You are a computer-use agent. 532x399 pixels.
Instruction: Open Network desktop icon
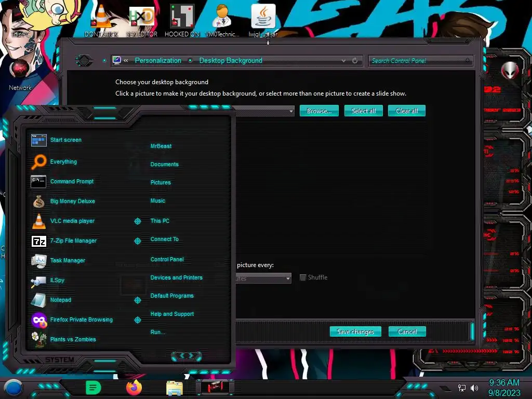[x=20, y=75]
